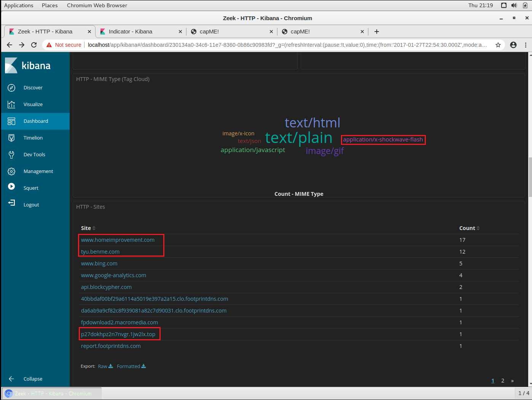This screenshot has height=400, width=532.
Task: Close the first capME! tab
Action: click(271, 32)
